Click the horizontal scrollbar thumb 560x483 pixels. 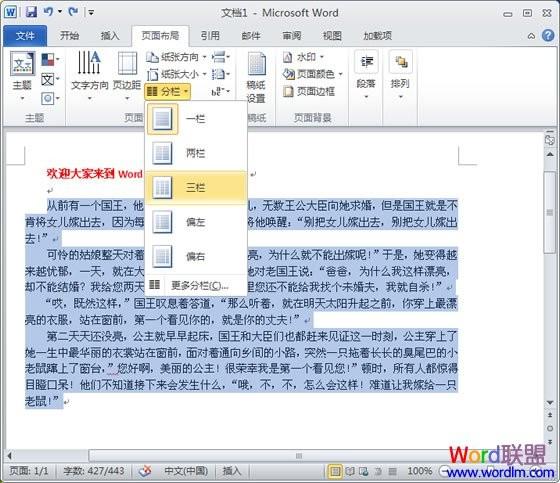pyautogui.click(x=299, y=455)
